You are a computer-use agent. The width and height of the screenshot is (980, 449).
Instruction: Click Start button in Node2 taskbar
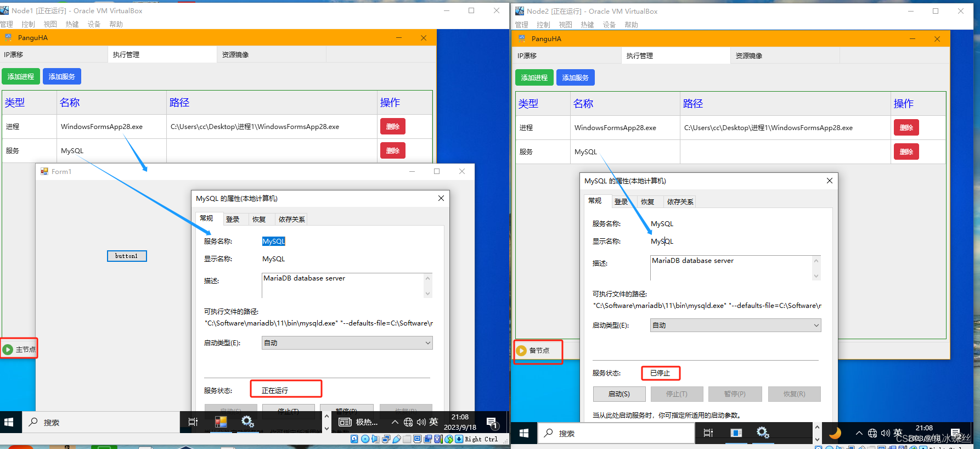(x=523, y=433)
